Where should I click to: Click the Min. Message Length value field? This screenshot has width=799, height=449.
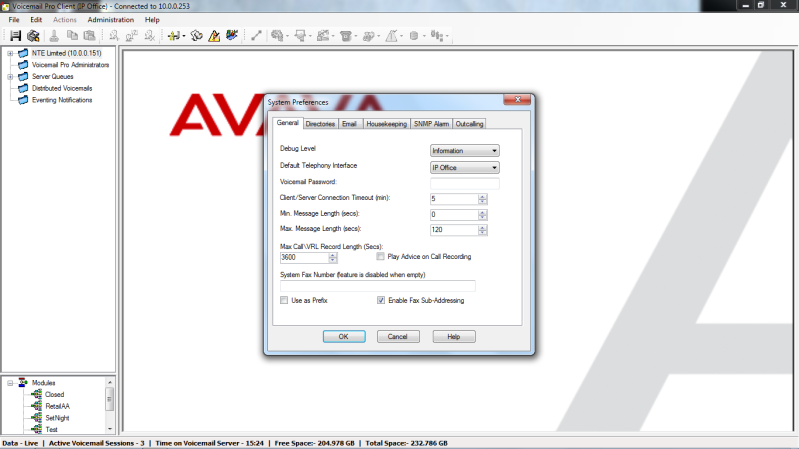click(x=454, y=215)
